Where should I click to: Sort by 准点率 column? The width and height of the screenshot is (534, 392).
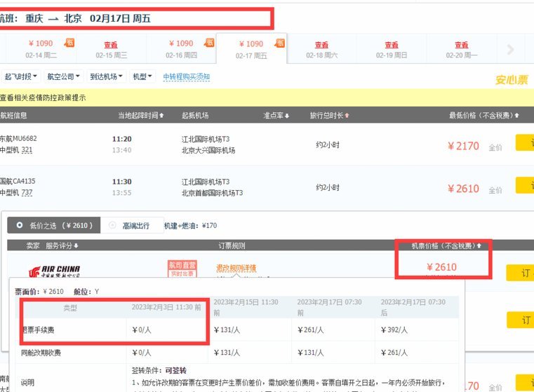click(276, 115)
